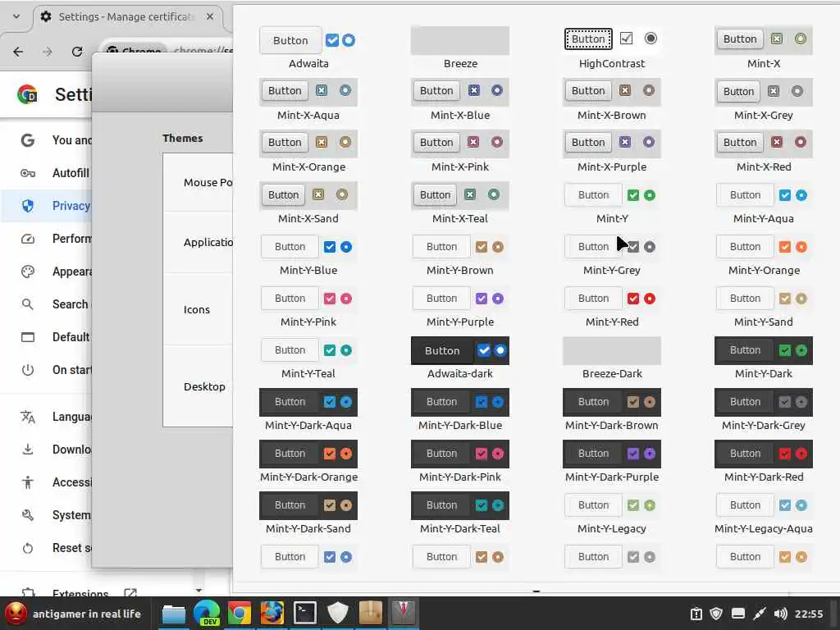The height and width of the screenshot is (630, 840).
Task: Apply the Breeze-Dark theme
Action: [612, 358]
